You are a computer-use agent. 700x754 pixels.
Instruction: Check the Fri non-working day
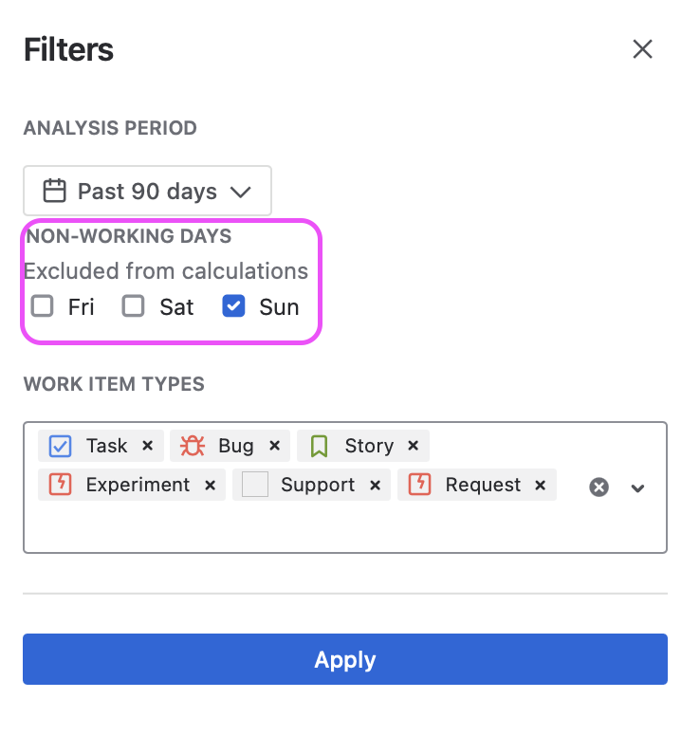(x=43, y=306)
